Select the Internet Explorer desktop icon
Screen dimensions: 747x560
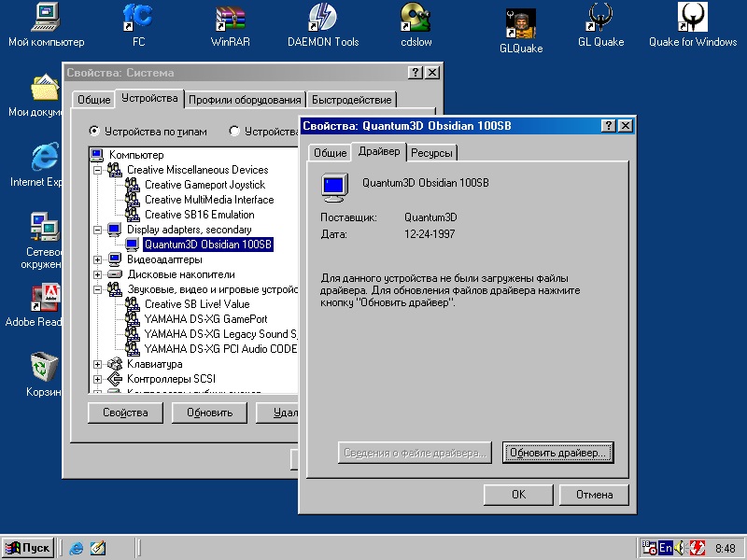45,157
